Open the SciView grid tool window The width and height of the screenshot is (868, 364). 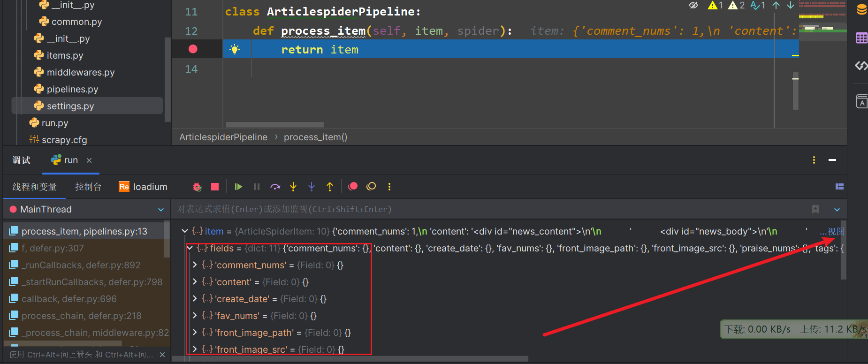click(x=861, y=38)
